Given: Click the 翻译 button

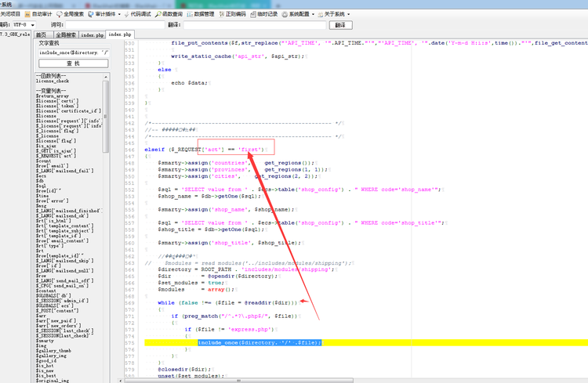Looking at the screenshot, I should 339,25.
